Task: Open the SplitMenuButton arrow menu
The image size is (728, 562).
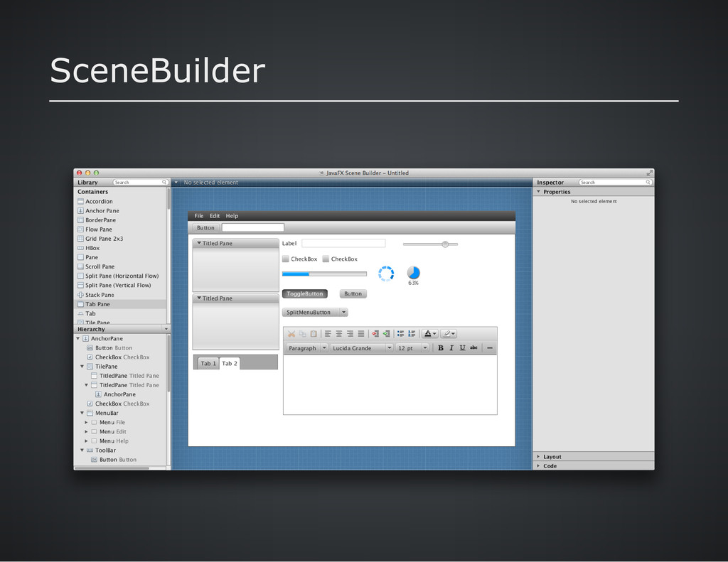Action: pyautogui.click(x=344, y=313)
